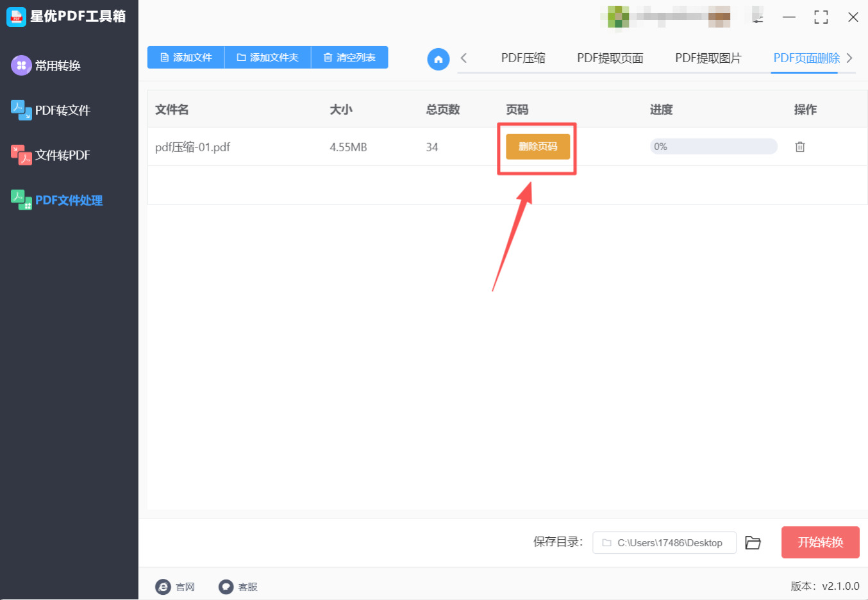
Task: Click the PDF文件处理 green sidebar icon
Action: [x=21, y=200]
